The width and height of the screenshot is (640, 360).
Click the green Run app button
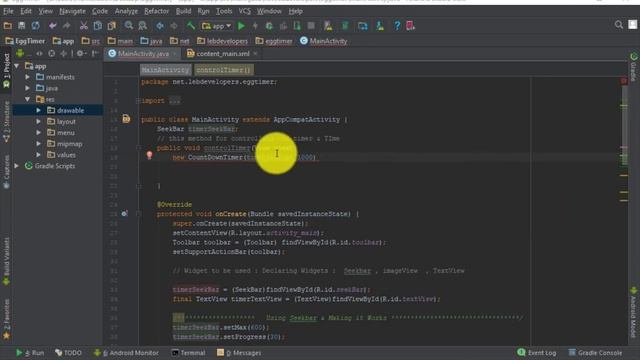coord(241,26)
